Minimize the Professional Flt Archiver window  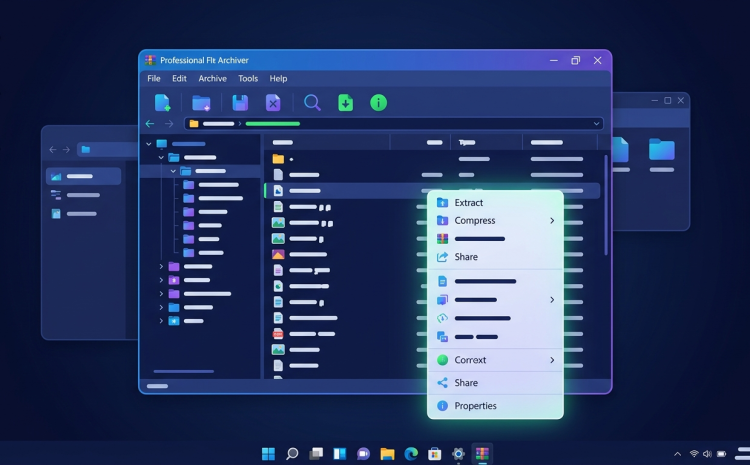(554, 61)
